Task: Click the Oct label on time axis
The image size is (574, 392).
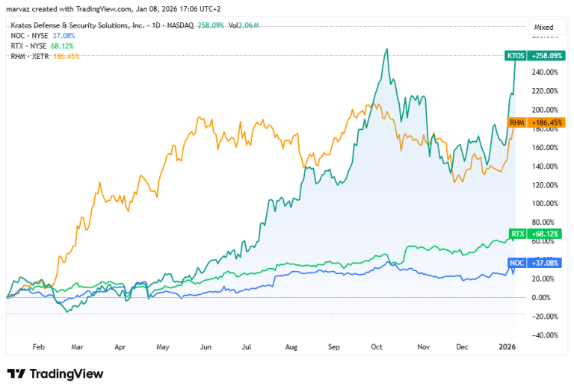Action: (377, 346)
